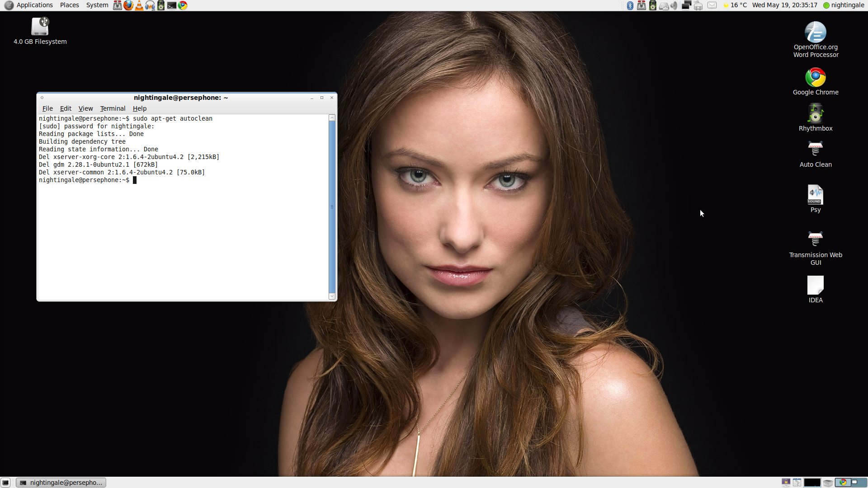
Task: Select the IDEA file on the desktop
Action: pyautogui.click(x=816, y=289)
